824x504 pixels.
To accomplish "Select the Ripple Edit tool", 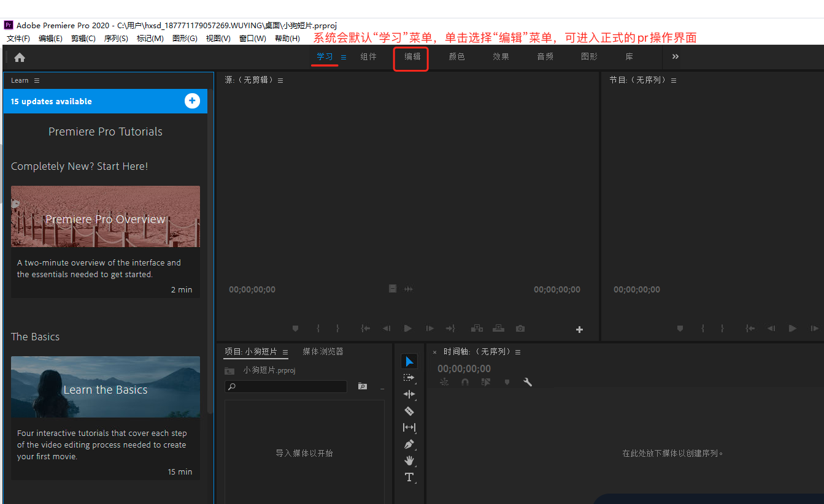I will (x=409, y=394).
